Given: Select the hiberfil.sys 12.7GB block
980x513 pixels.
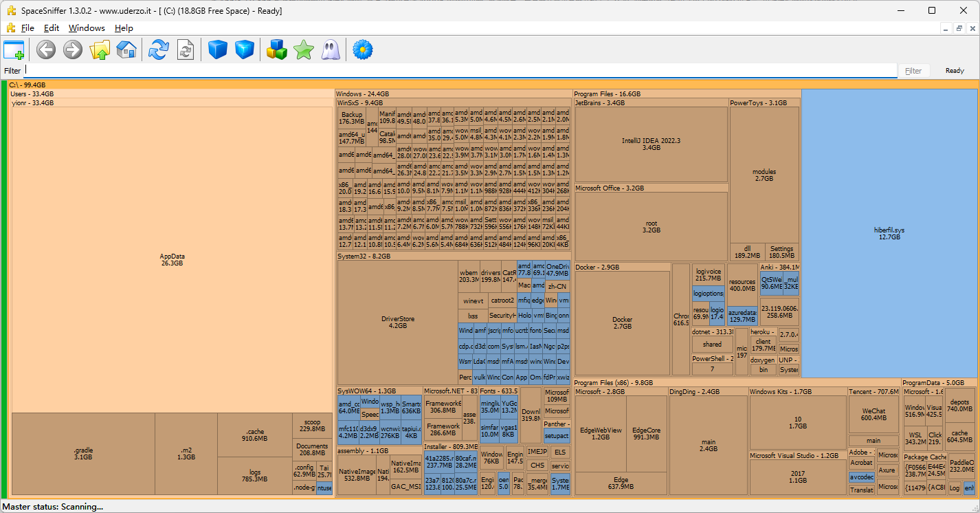Looking at the screenshot, I should [889, 233].
